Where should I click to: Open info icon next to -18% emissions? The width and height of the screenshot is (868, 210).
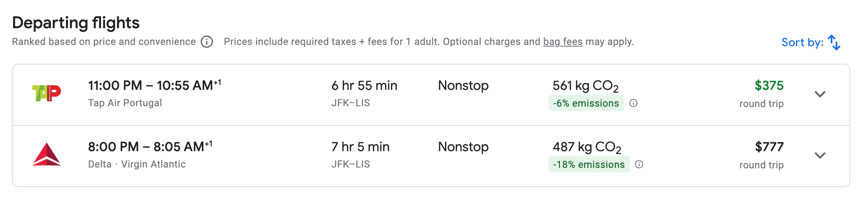(639, 164)
